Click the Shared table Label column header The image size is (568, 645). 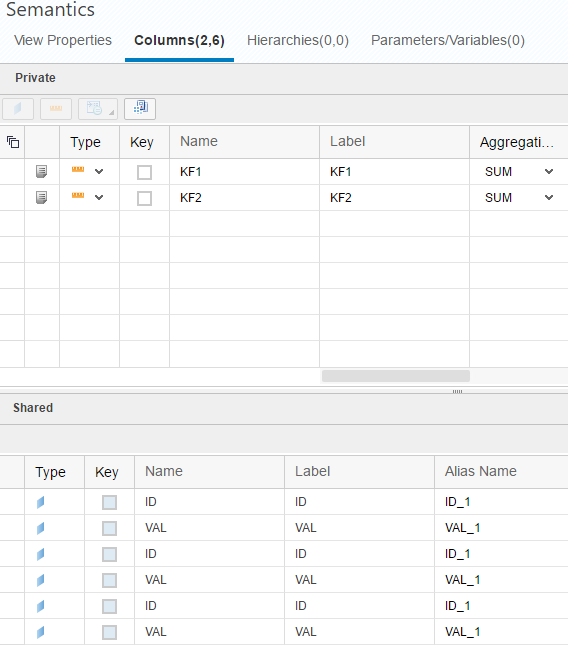[x=359, y=471]
